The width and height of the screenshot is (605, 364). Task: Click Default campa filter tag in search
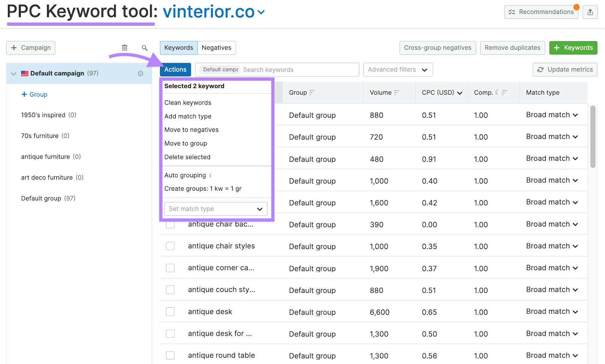click(x=220, y=70)
